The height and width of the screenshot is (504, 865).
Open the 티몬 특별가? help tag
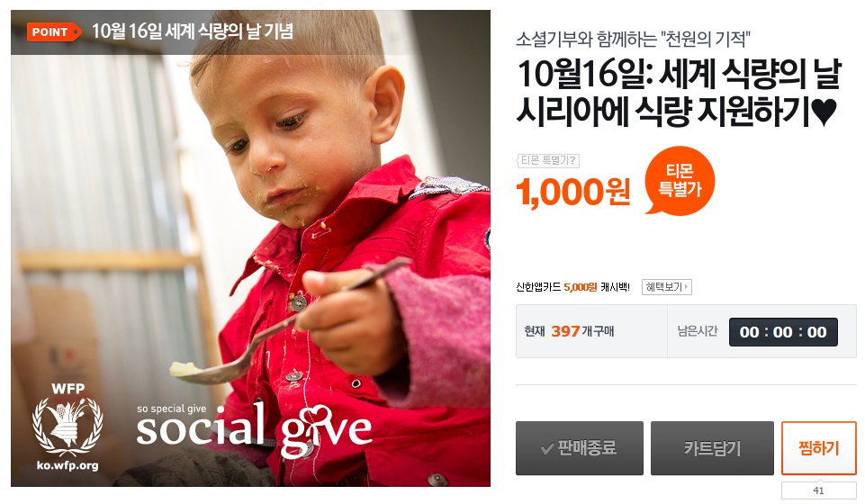(x=548, y=160)
